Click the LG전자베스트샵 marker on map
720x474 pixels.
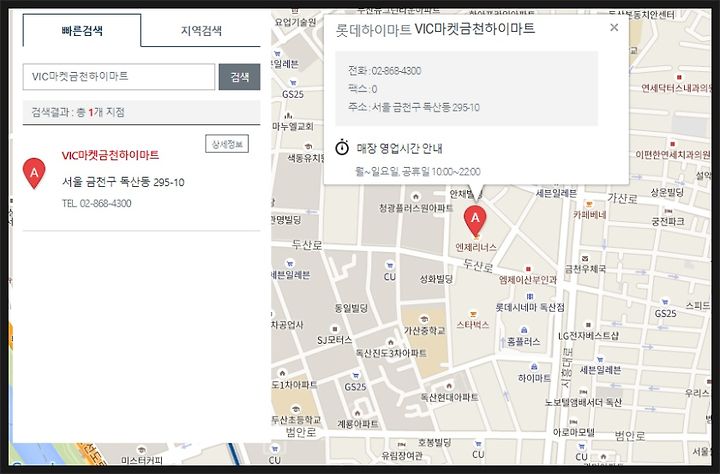coord(588,325)
